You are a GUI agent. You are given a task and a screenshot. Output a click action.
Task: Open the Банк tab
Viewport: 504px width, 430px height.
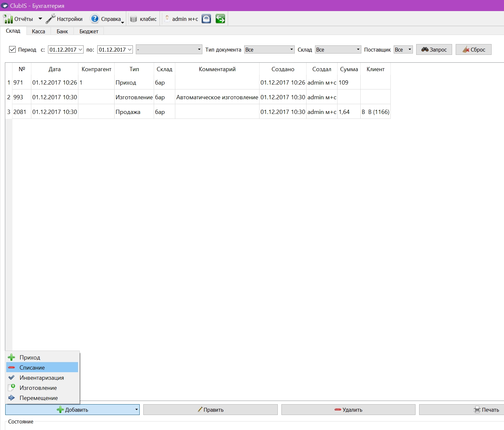point(62,31)
